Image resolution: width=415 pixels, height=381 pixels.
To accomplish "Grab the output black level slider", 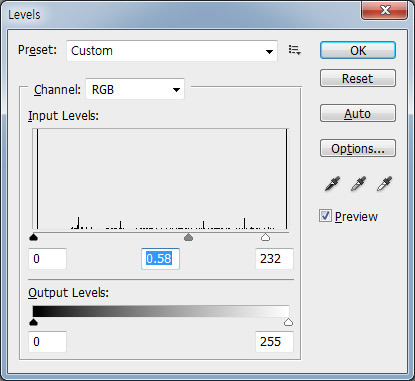I will [33, 322].
